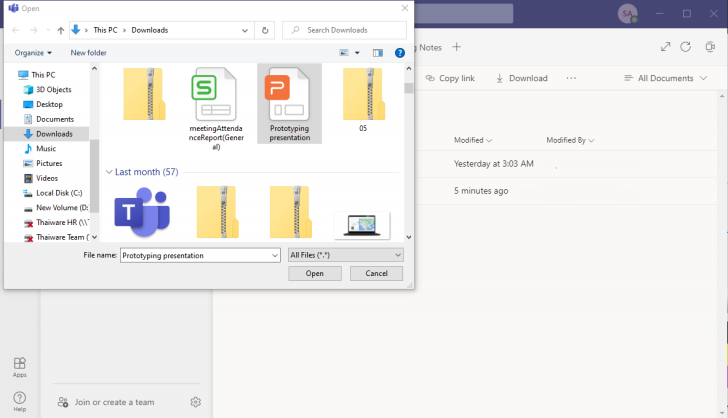Open recent locations dropdown in the address bar
This screenshot has height=418, width=728.
245,30
